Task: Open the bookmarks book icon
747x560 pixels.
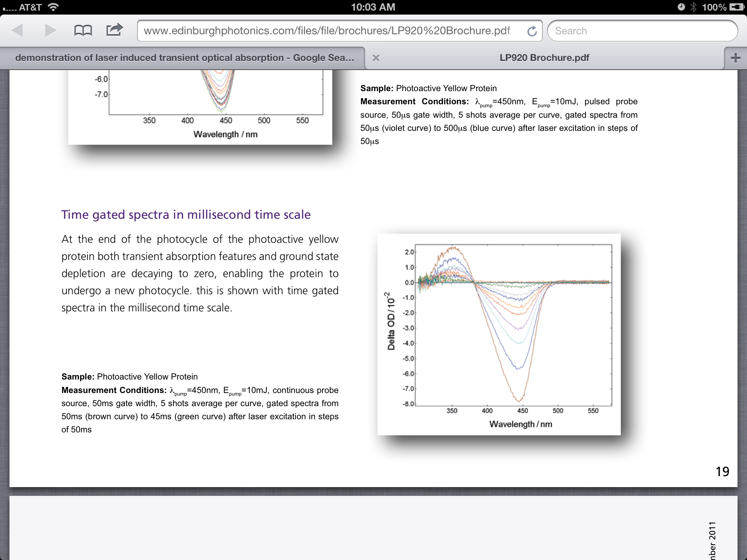Action: (x=83, y=30)
